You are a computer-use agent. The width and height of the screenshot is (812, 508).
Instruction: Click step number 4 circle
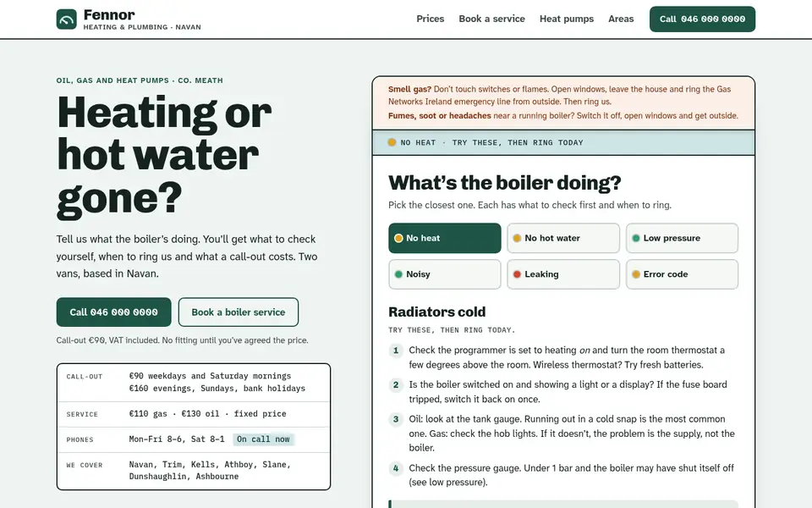[396, 468]
